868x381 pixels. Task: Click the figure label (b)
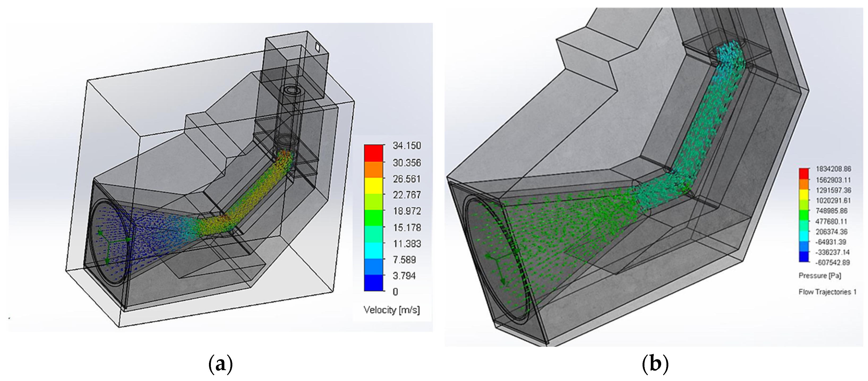[655, 365]
